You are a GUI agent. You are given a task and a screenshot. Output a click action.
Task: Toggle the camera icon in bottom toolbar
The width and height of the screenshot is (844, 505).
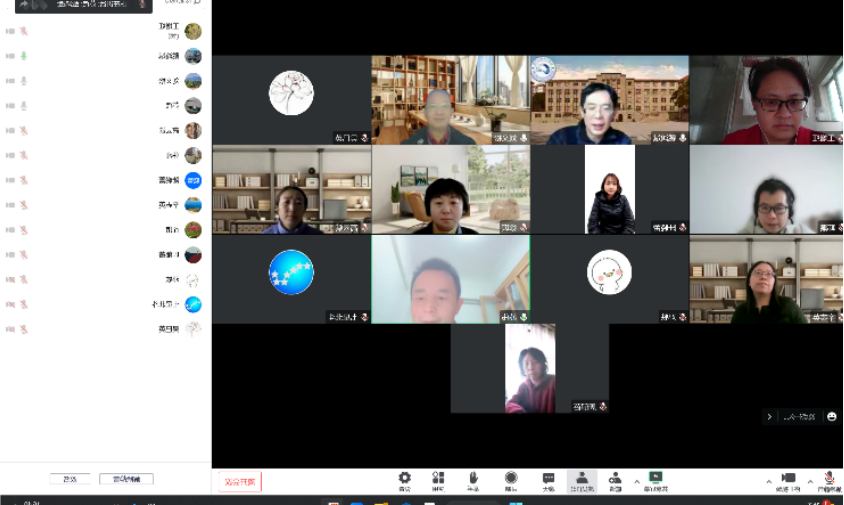[788, 480]
